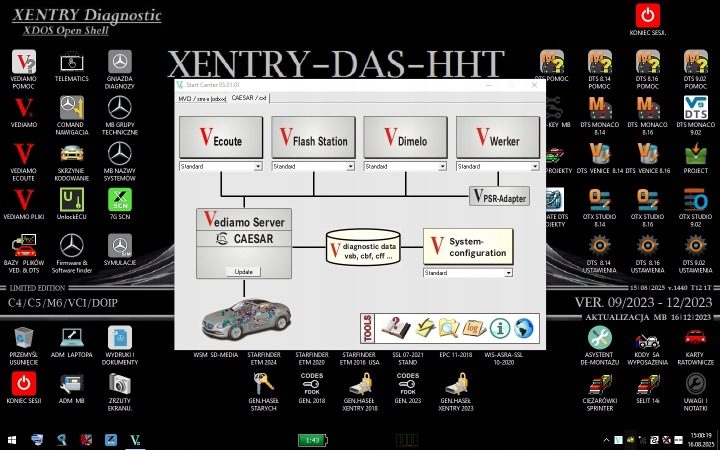The height and width of the screenshot is (450, 720).
Task: Click the info tool icon
Action: tap(500, 328)
